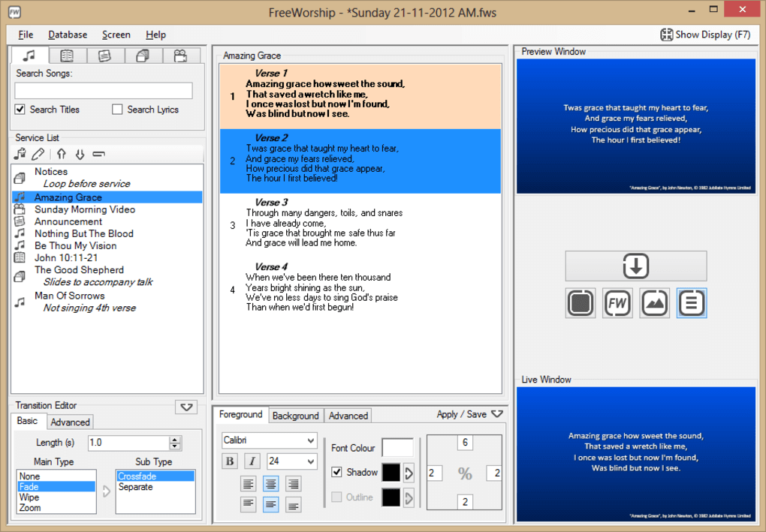Switch to the Background formatting tab

[295, 415]
